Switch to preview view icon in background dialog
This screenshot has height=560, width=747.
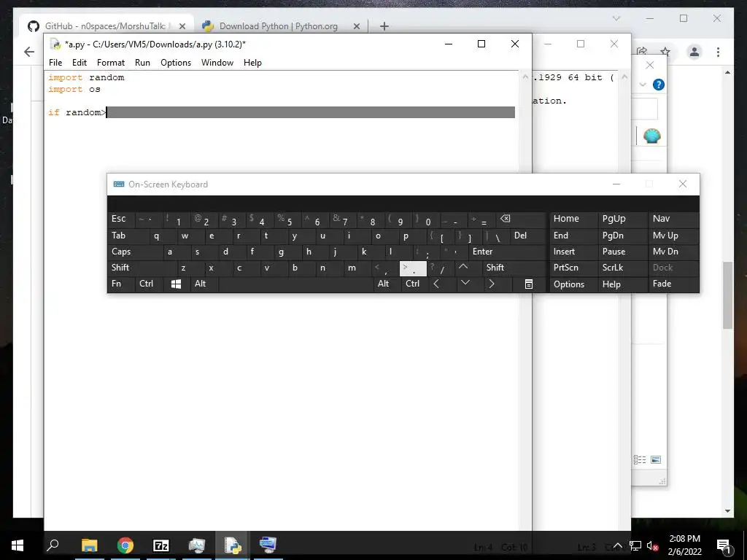(x=656, y=459)
